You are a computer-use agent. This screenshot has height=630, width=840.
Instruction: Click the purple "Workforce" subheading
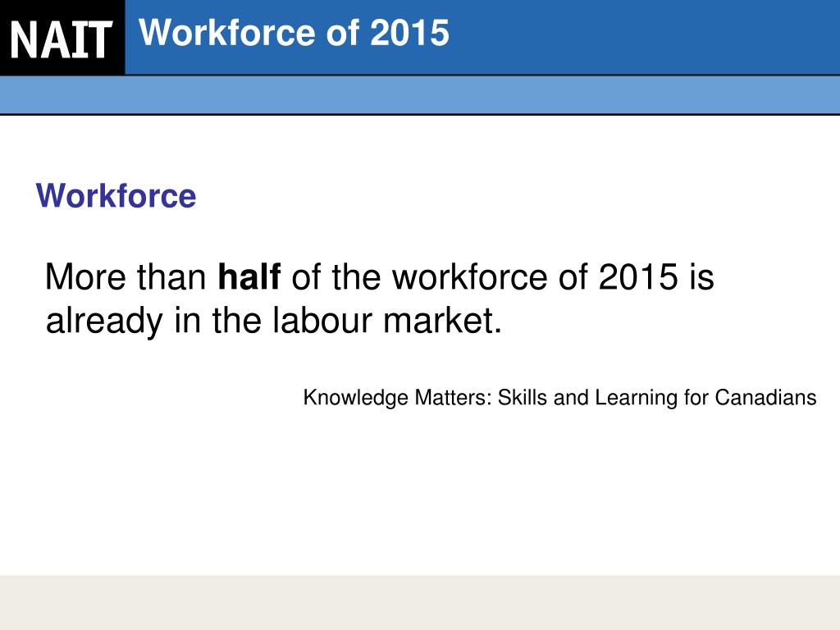pos(116,195)
